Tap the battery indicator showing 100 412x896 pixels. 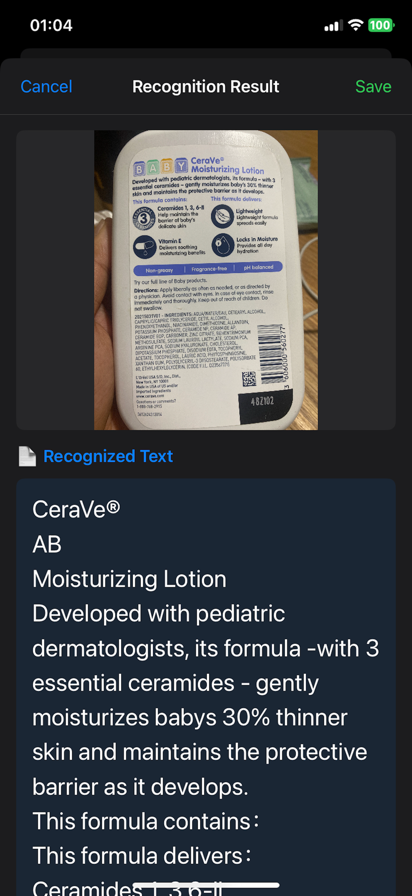pyautogui.click(x=381, y=25)
